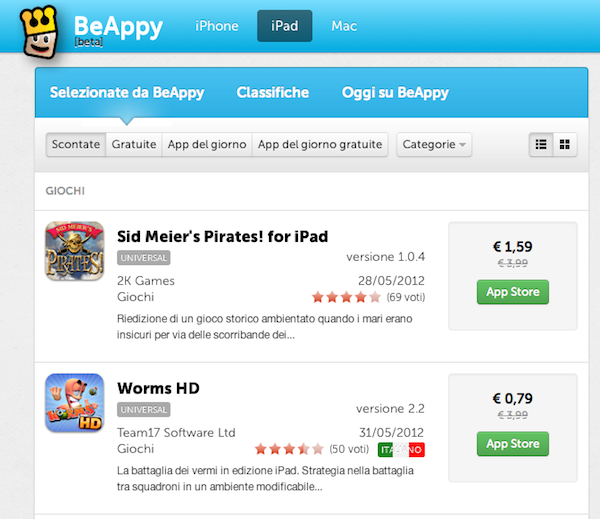Select App del giorno gratuite filter
Image resolution: width=600 pixels, height=519 pixels.
coord(320,145)
